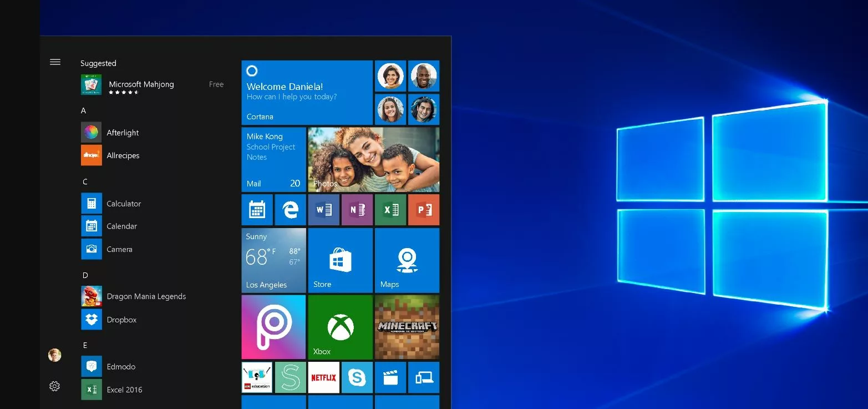The height and width of the screenshot is (409, 868).
Task: Select bottom-left People contact photo
Action: tap(390, 109)
